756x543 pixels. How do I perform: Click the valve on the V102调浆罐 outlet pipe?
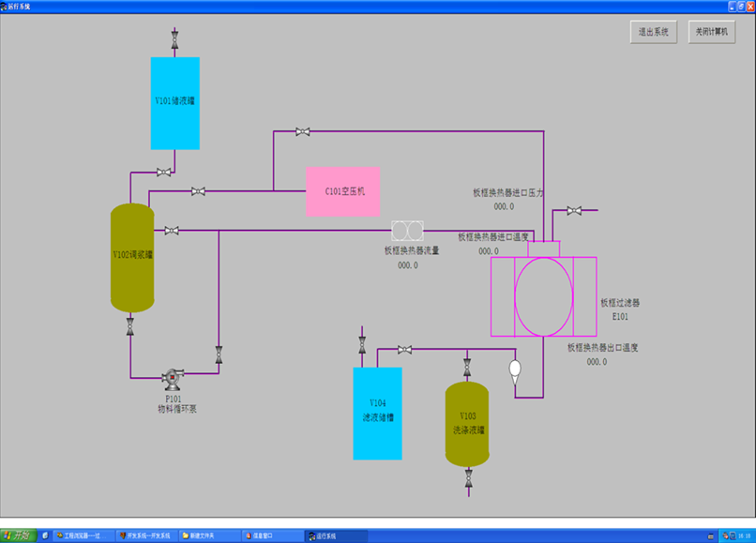coord(172,231)
